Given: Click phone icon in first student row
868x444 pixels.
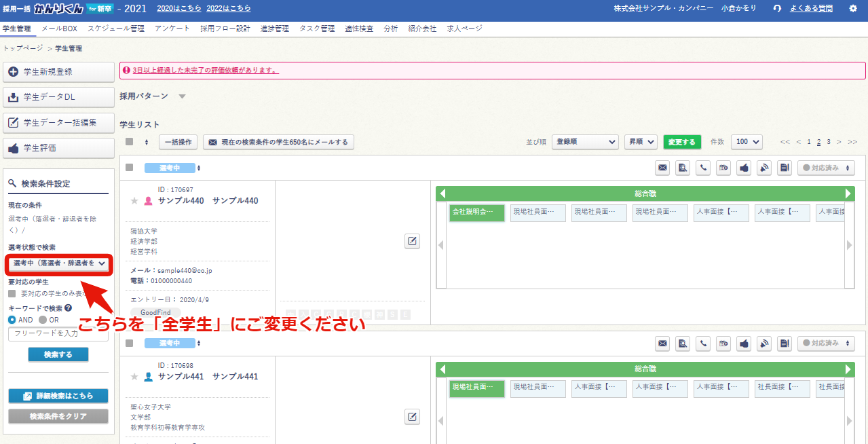Looking at the screenshot, I should tap(703, 168).
